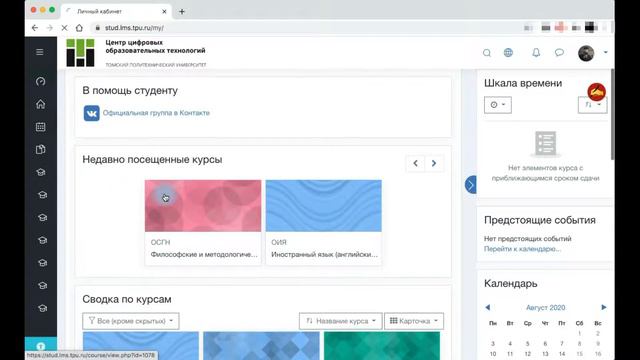This screenshot has width=640, height=360.
Task: Open the last graduation cap course icon
Action: point(42,308)
